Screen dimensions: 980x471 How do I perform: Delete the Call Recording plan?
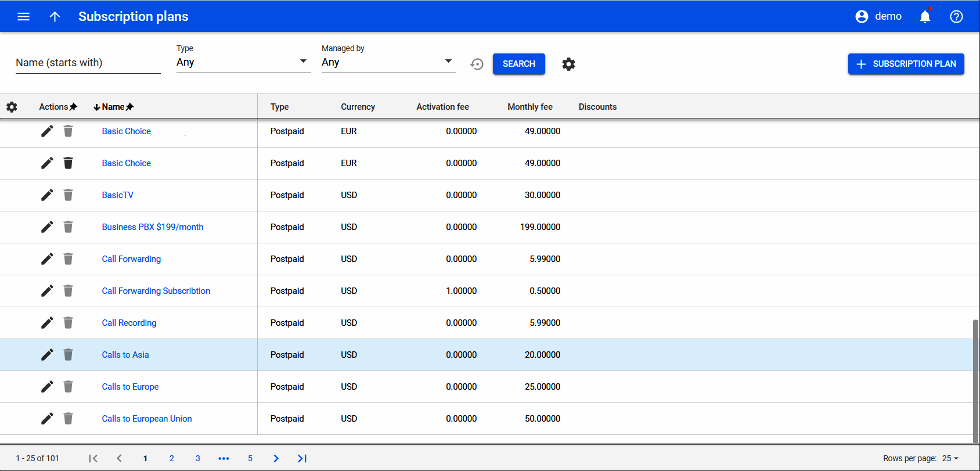pyautogui.click(x=68, y=323)
